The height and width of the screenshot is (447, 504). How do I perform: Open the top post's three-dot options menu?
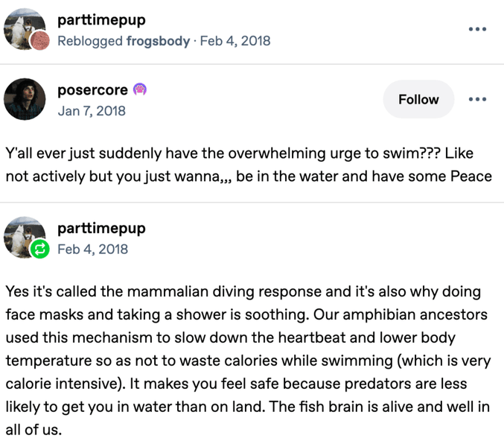[477, 29]
